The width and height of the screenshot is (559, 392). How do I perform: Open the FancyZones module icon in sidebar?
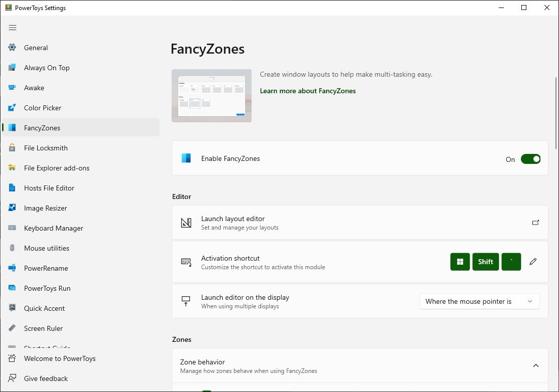pyautogui.click(x=13, y=128)
